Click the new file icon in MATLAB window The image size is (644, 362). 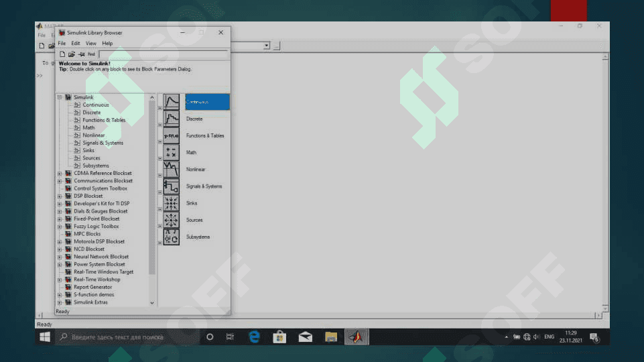pos(42,46)
